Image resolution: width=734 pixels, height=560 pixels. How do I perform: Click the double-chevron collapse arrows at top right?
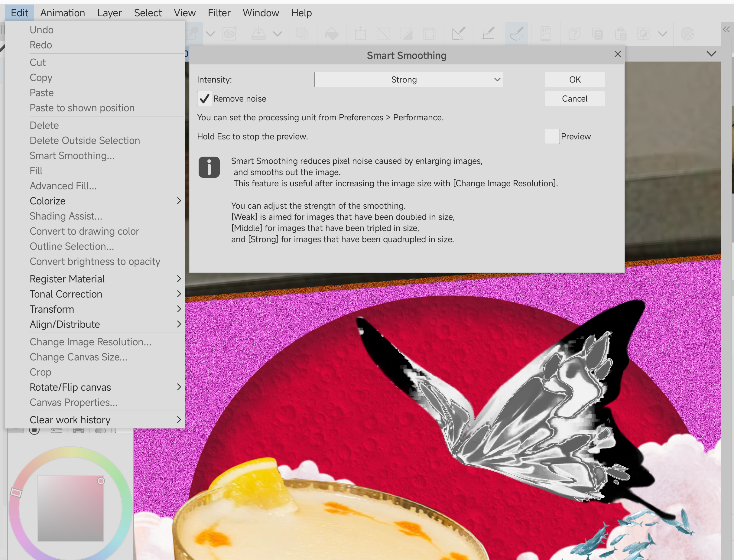pos(726,30)
